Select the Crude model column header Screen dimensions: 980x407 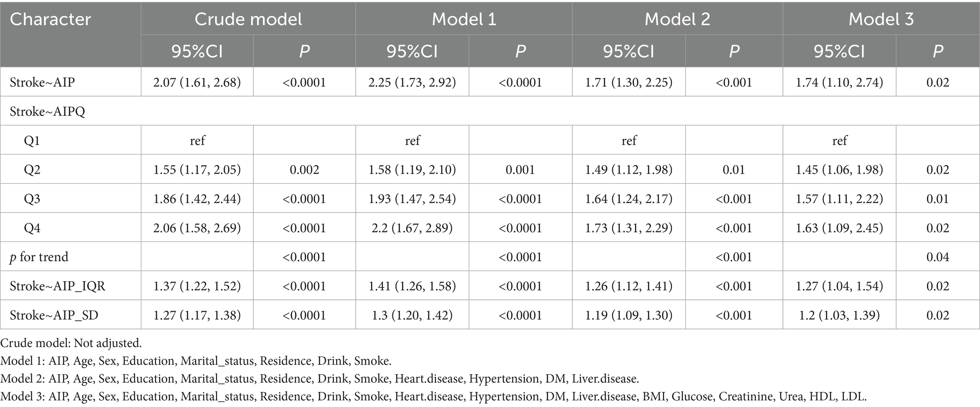[x=248, y=19]
